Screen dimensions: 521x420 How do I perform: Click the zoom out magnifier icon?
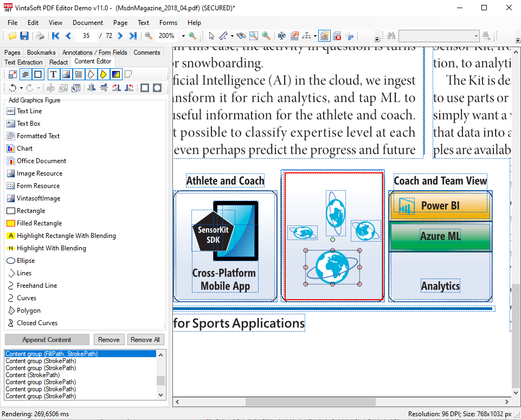click(x=149, y=36)
